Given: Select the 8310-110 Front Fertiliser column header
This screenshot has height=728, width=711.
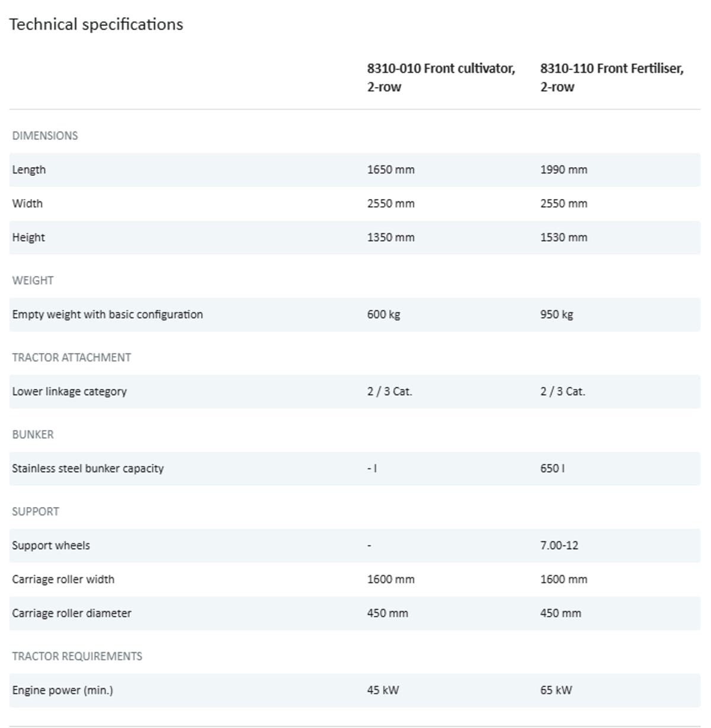Looking at the screenshot, I should coord(611,78).
